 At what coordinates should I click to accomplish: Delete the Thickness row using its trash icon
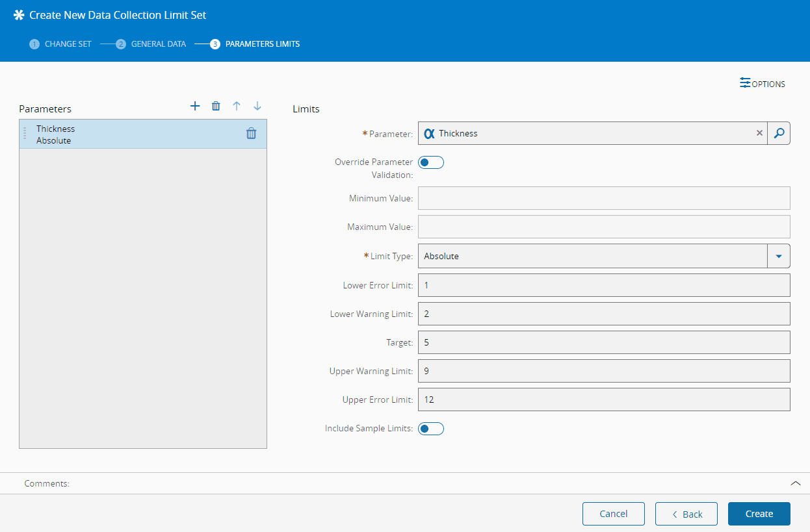pos(251,133)
